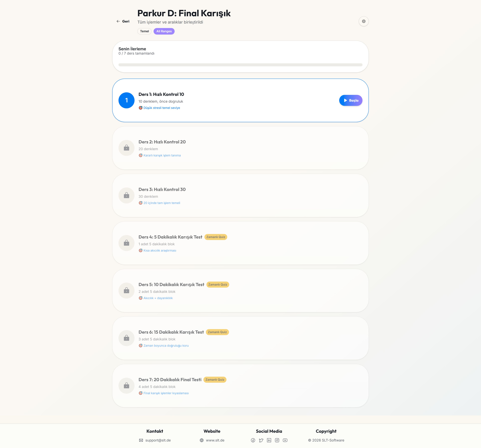The width and height of the screenshot is (481, 448).
Task: Open the Twitter icon link
Action: coord(261,440)
